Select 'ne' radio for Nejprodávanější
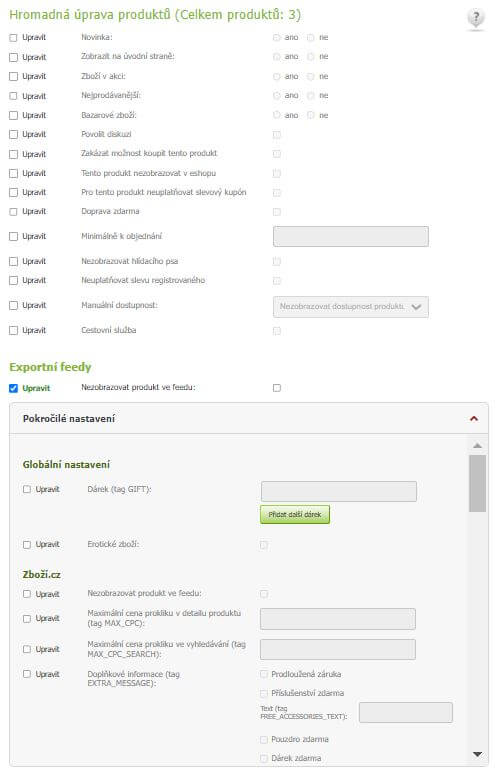The height and width of the screenshot is (781, 500). point(311,96)
